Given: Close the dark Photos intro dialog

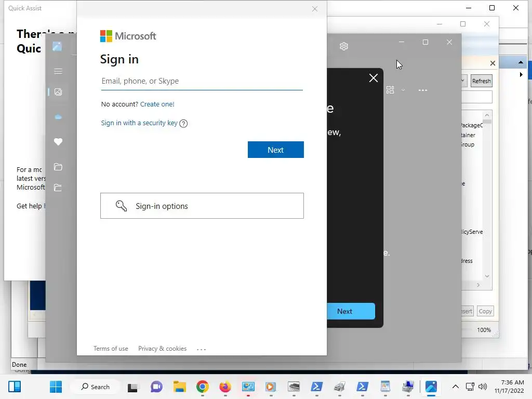Looking at the screenshot, I should (x=373, y=78).
